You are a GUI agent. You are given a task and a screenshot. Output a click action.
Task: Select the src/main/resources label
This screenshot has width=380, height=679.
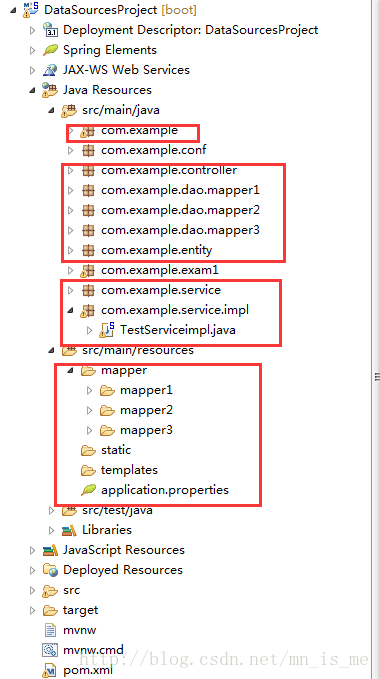pyautogui.click(x=138, y=350)
